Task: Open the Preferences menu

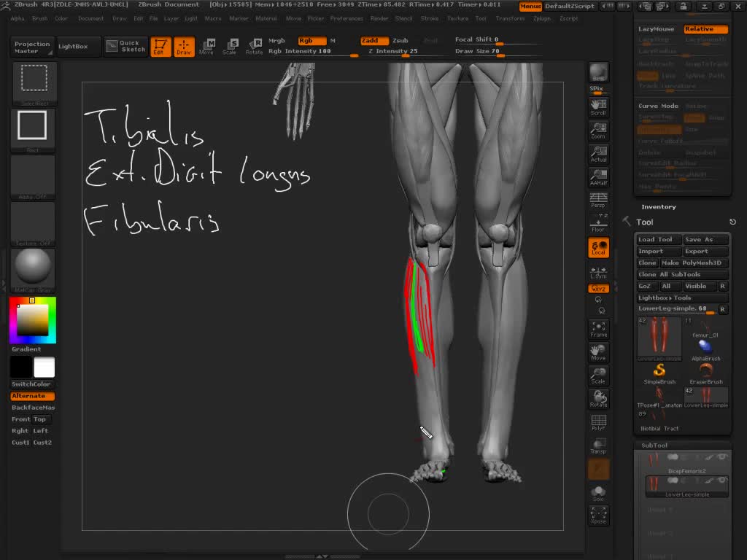Action: 347,18
